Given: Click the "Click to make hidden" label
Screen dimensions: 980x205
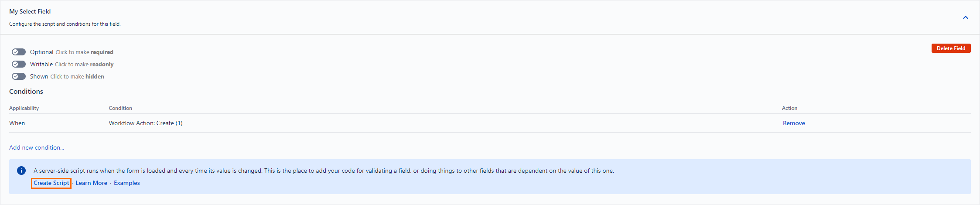Looking at the screenshot, I should point(77,77).
